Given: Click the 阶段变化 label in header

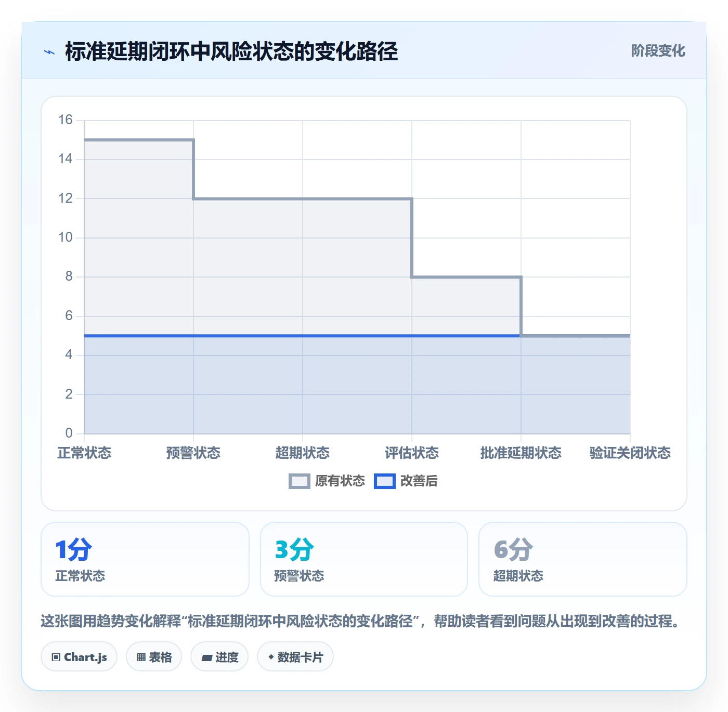Looking at the screenshot, I should tap(658, 51).
